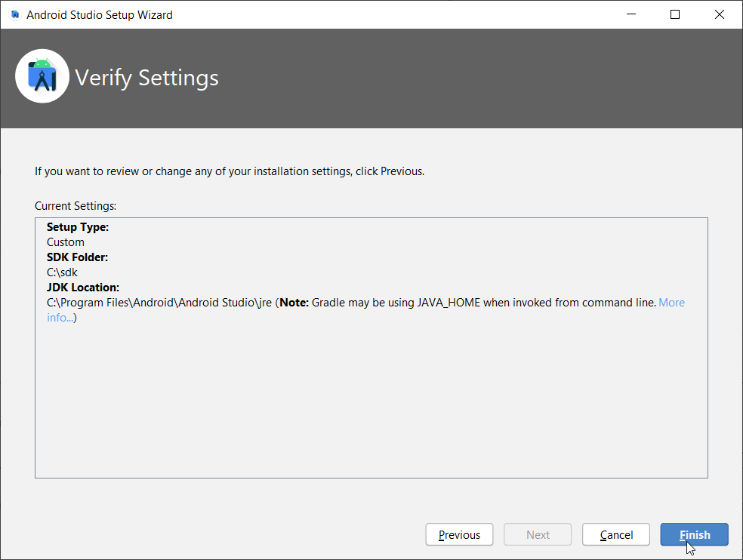Click the greyed-out Next button
Screen dimensions: 743x560
[x=538, y=534]
